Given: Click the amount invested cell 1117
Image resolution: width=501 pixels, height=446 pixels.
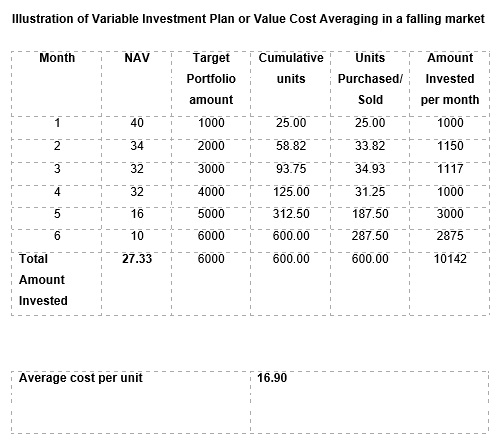Looking at the screenshot, I should tap(450, 169).
